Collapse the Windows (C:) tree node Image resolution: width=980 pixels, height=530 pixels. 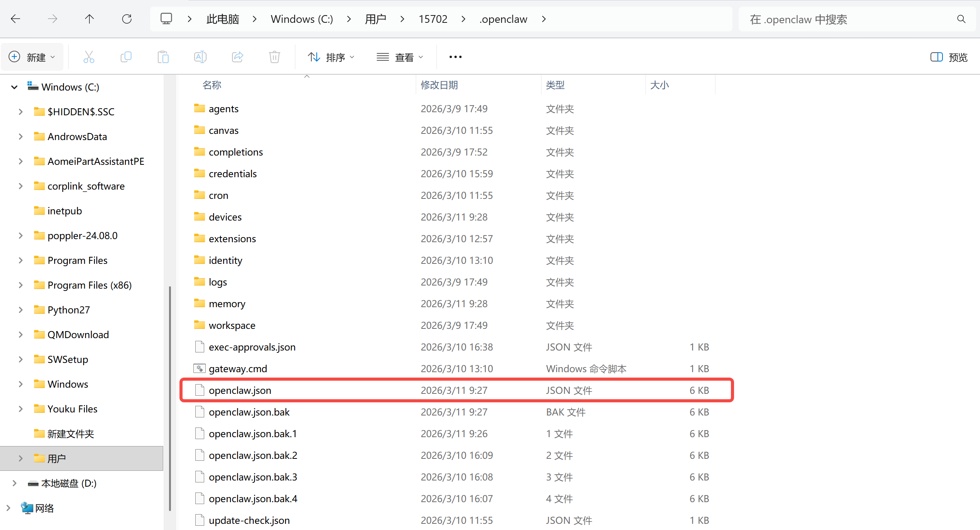(14, 87)
